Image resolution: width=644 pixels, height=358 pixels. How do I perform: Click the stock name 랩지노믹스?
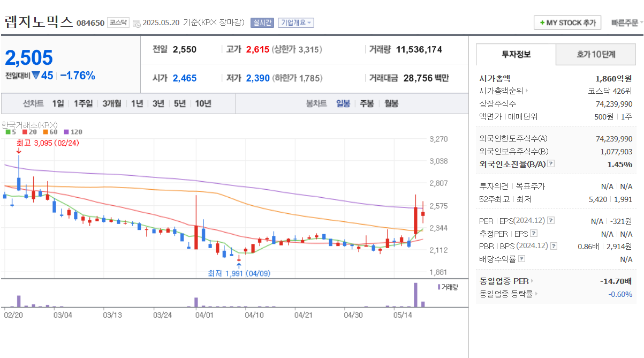pos(39,22)
